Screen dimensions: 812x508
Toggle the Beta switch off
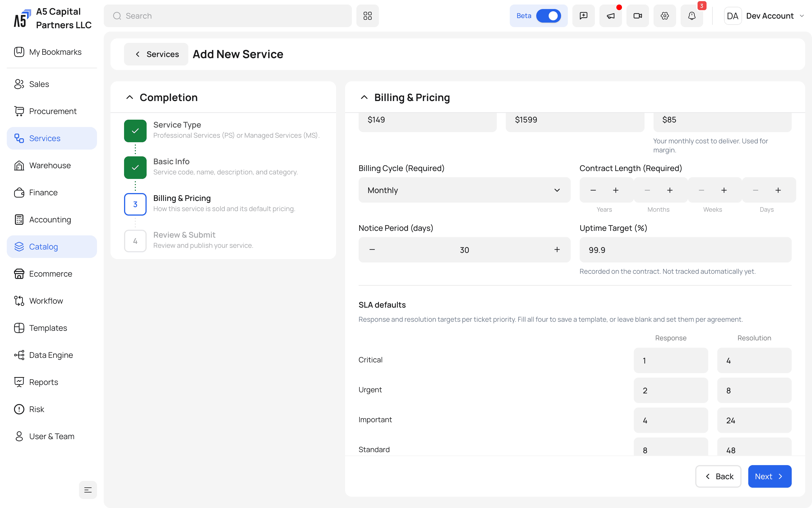[549, 16]
